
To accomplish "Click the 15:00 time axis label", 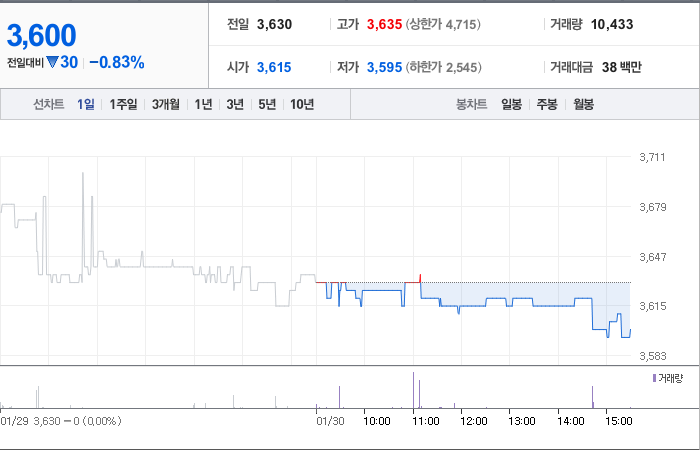I will [619, 421].
